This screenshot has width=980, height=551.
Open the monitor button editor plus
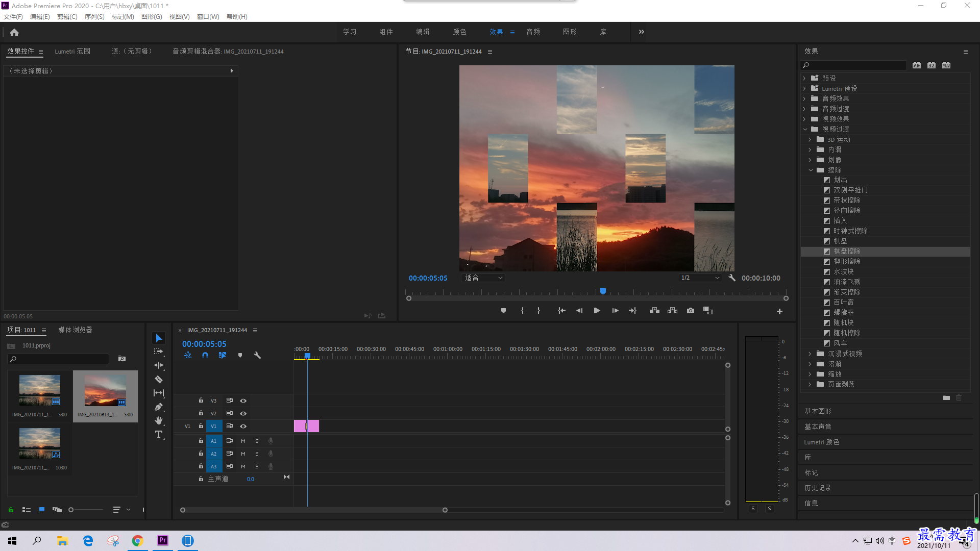[779, 311]
